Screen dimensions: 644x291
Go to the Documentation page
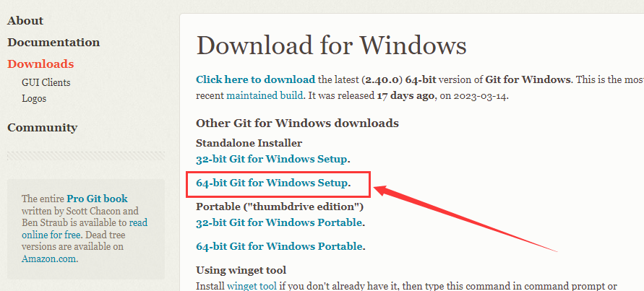53,43
